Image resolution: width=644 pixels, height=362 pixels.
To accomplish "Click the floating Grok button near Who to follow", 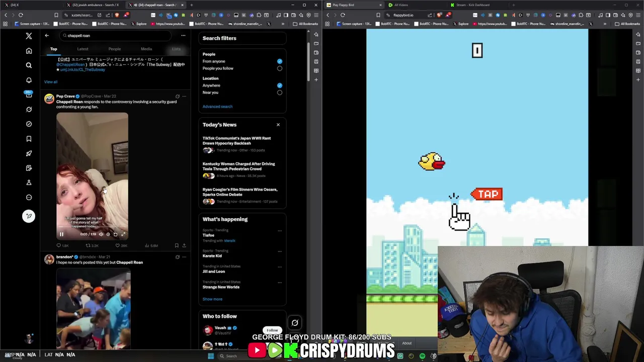I will 295,323.
